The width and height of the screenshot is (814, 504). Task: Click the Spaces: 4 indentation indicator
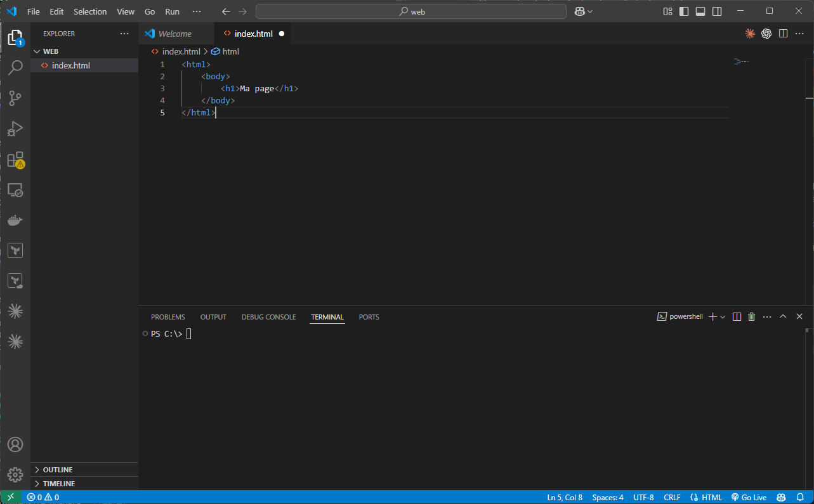pyautogui.click(x=608, y=497)
